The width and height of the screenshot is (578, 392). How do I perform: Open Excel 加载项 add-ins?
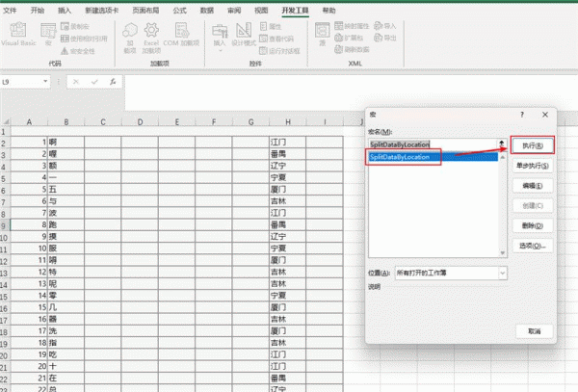pos(152,38)
